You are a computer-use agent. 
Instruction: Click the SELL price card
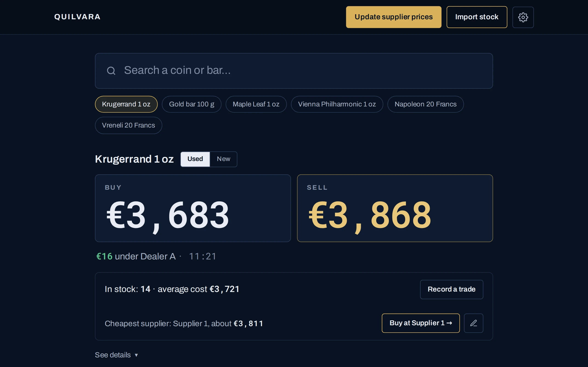[x=395, y=208]
